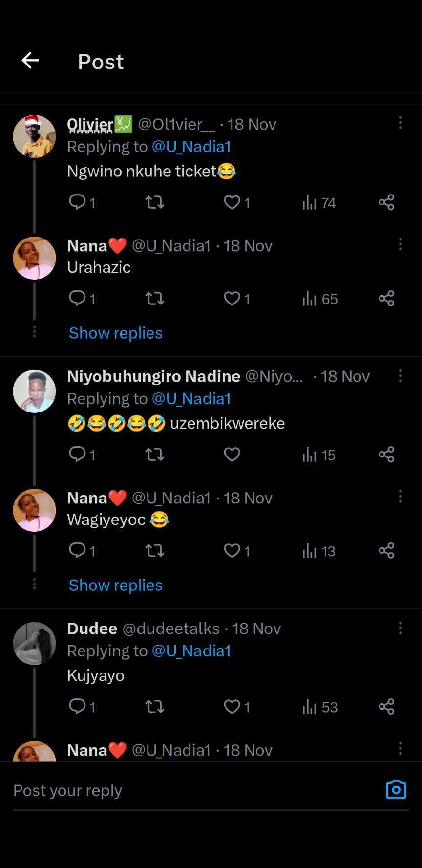Like Olivier's "Ngwino nkuhe ticket" reply
The width and height of the screenshot is (422, 868).
pyautogui.click(x=232, y=202)
